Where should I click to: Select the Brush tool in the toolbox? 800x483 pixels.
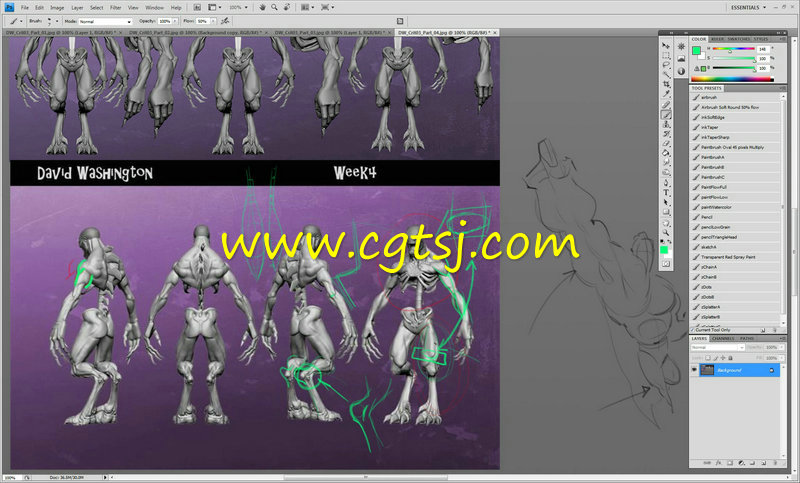(666, 115)
